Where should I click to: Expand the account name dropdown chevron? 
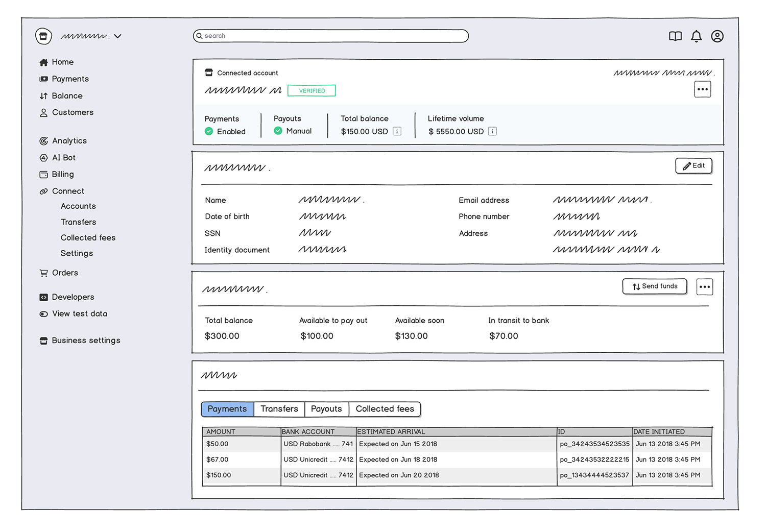(118, 36)
